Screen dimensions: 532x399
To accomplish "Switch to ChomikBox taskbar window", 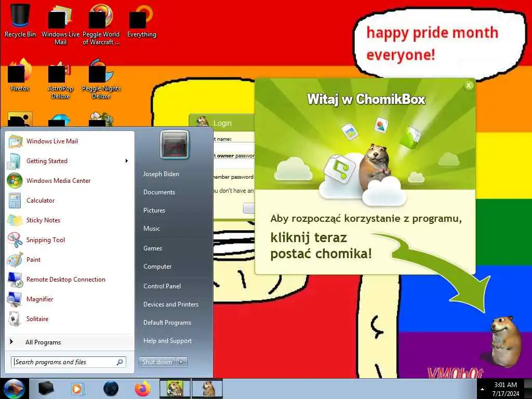I will point(175,389).
